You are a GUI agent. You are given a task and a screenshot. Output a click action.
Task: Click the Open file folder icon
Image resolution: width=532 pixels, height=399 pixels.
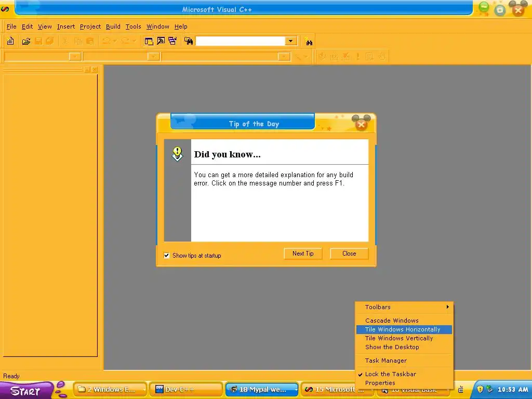click(26, 42)
